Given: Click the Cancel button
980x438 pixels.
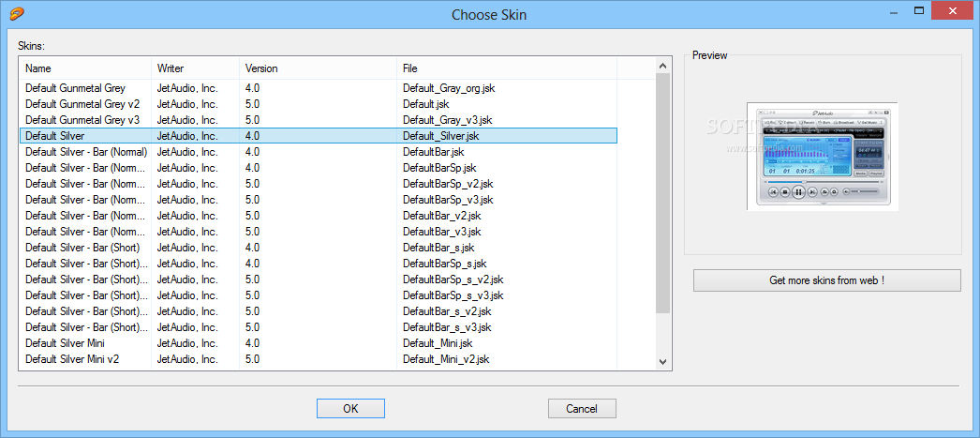Looking at the screenshot, I should pos(582,409).
